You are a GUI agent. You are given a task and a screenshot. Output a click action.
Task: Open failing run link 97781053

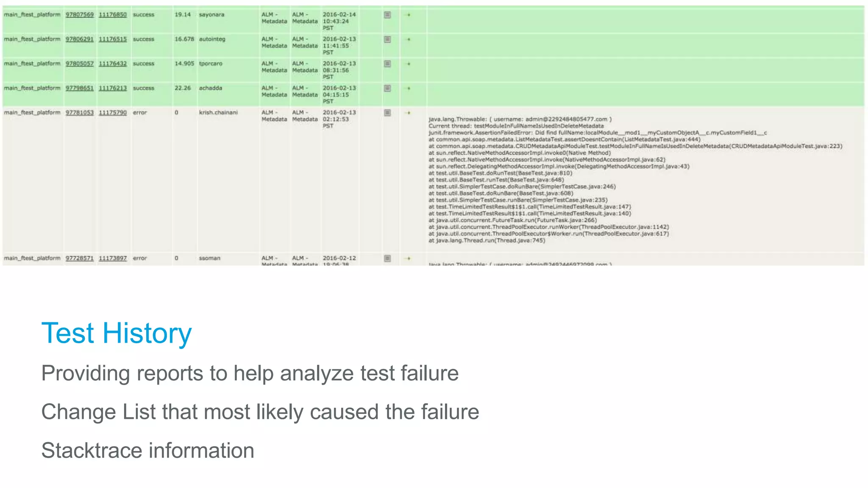(80, 113)
